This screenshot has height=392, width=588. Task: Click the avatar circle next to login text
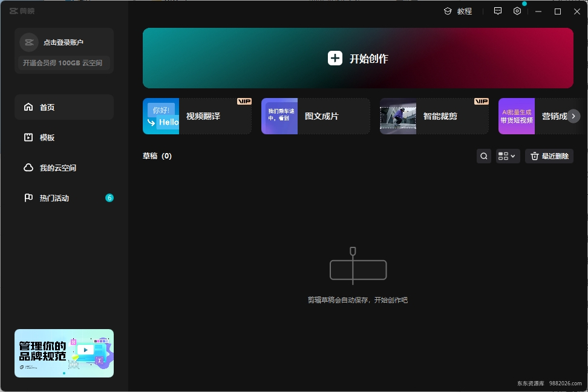click(28, 42)
